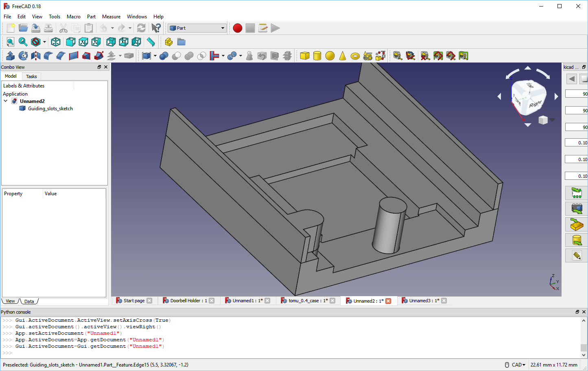
Task: Open the Extrude tool
Action: point(10,56)
